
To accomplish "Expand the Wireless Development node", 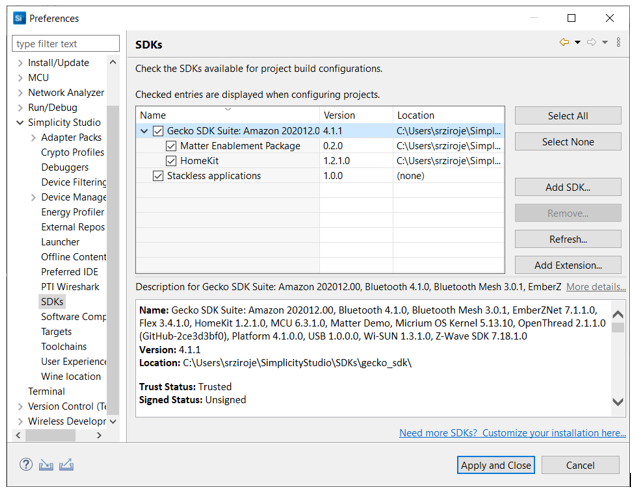I will point(20,422).
